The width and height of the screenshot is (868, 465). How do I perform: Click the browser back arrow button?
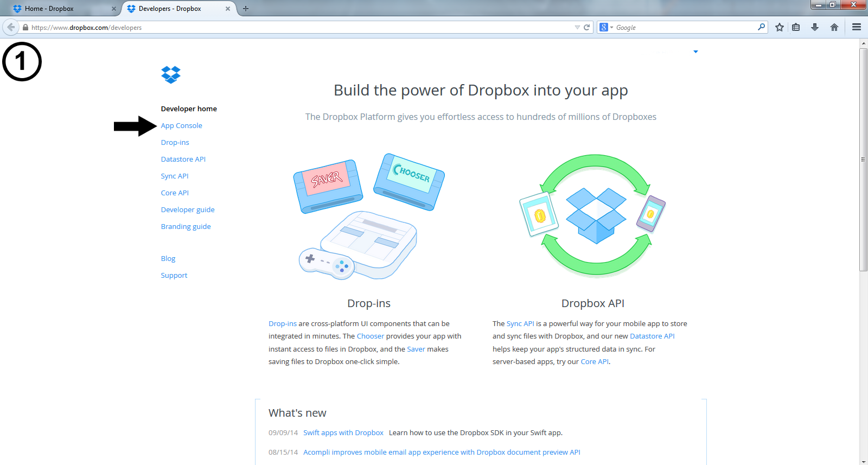(x=11, y=27)
